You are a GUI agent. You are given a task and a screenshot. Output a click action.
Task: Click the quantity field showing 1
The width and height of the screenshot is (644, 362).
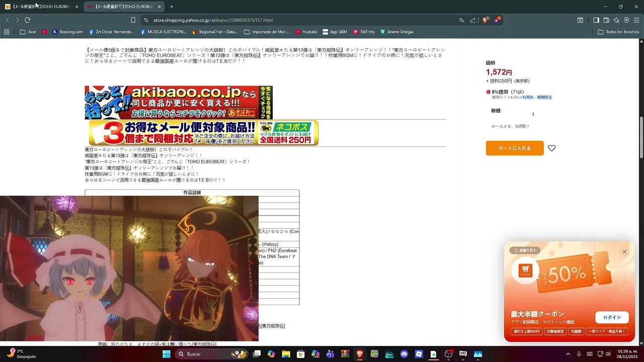pyautogui.click(x=533, y=114)
